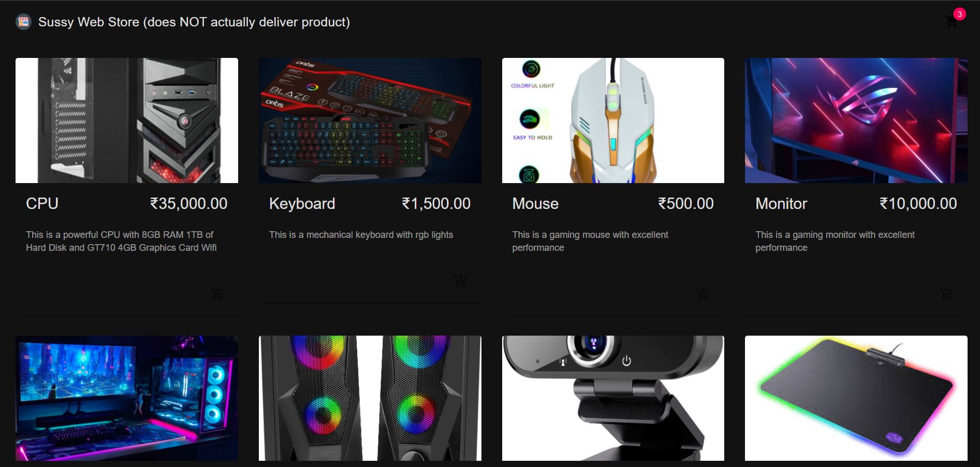Select the ROG monitor product image
This screenshot has height=467, width=980.
coord(856,120)
